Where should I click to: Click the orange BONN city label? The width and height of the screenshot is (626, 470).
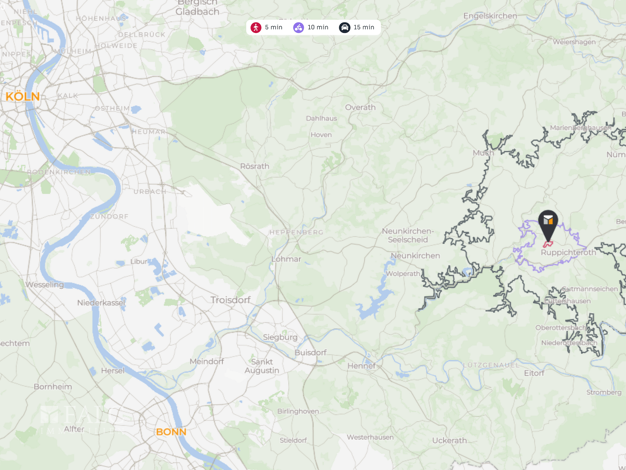171,432
